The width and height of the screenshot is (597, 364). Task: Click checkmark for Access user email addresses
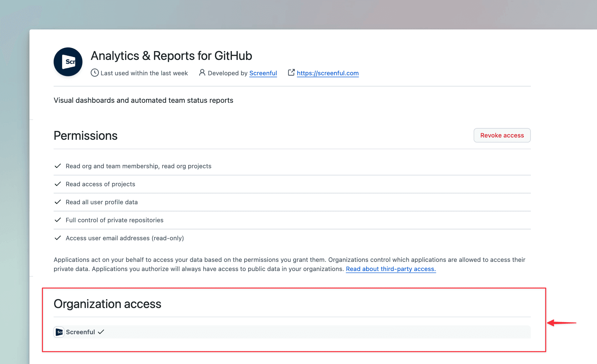tap(58, 238)
